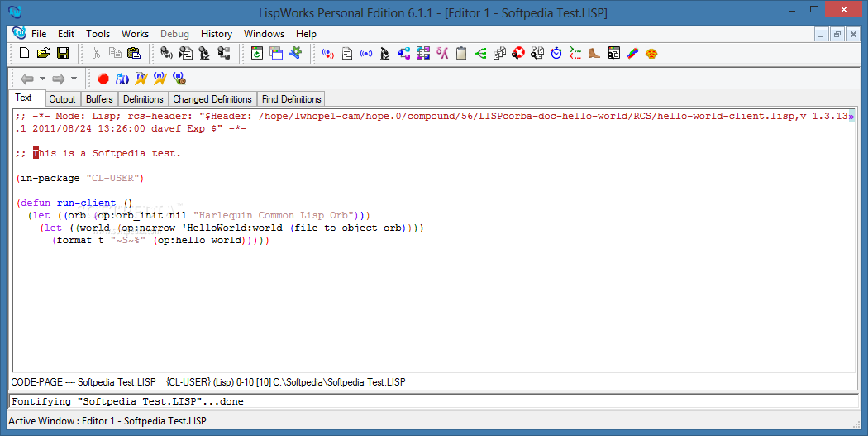The height and width of the screenshot is (436, 868).
Task: Minimize the inner editor window
Action: coord(821,35)
